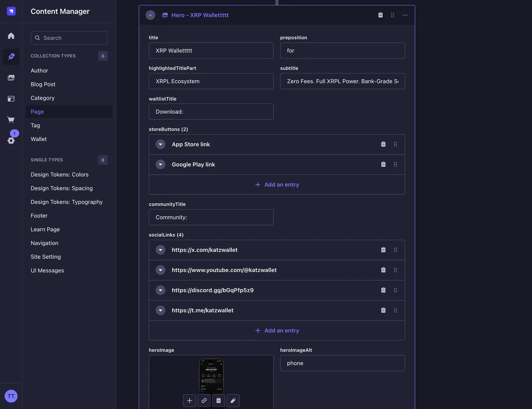
Task: Click the hero image link copy icon
Action: (204, 401)
